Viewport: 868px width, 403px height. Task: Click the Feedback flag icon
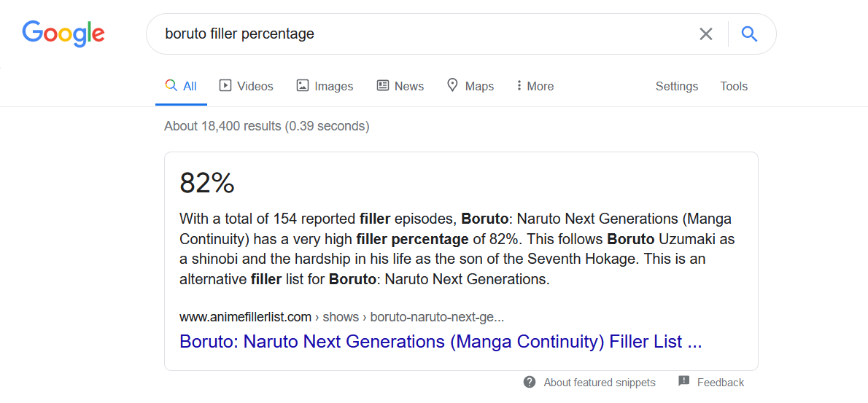click(683, 381)
